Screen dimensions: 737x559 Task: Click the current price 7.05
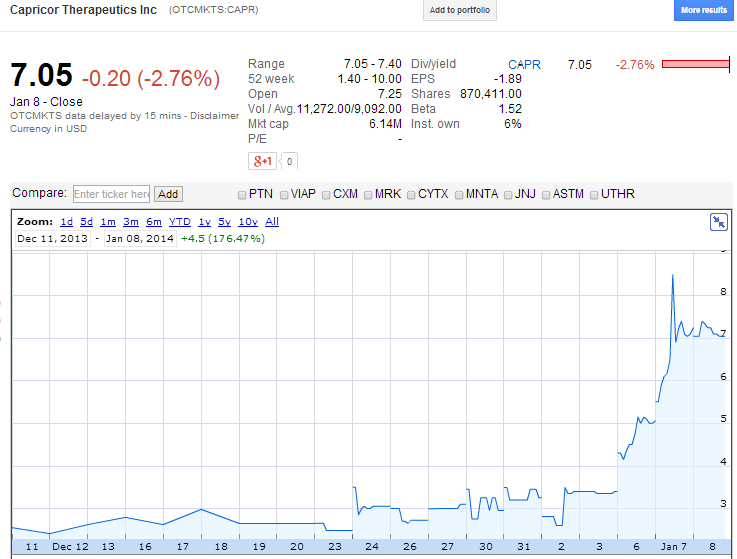[x=41, y=75]
